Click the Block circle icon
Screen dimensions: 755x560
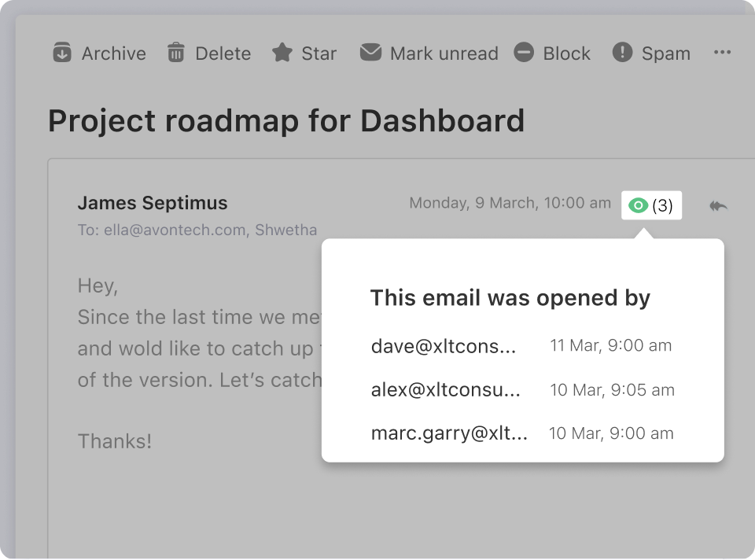pos(524,53)
